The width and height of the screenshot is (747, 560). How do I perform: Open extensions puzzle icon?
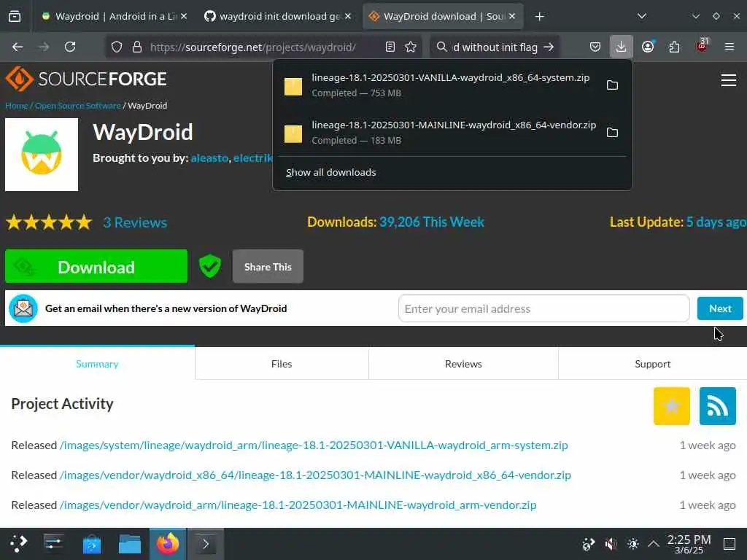coord(675,47)
